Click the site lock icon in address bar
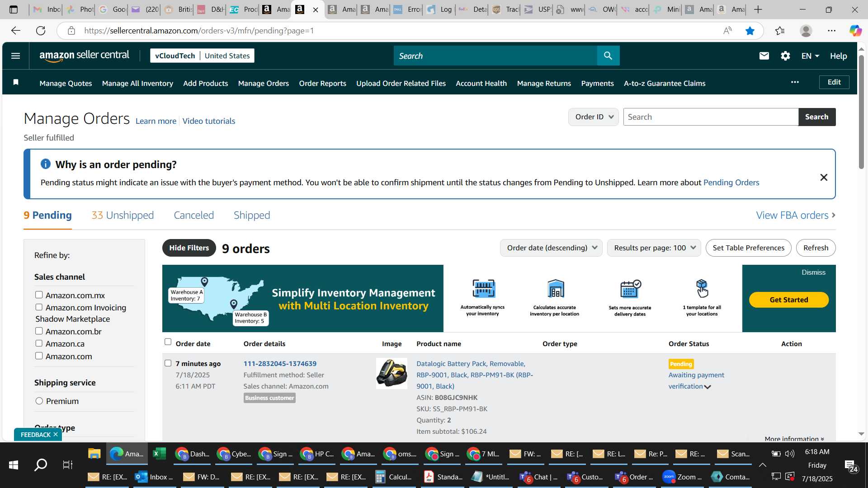 pyautogui.click(x=71, y=31)
